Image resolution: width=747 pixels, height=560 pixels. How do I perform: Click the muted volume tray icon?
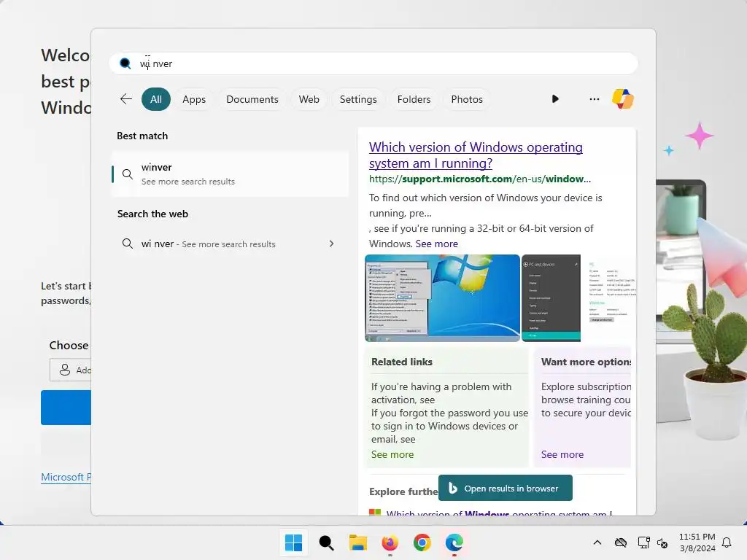(x=662, y=542)
